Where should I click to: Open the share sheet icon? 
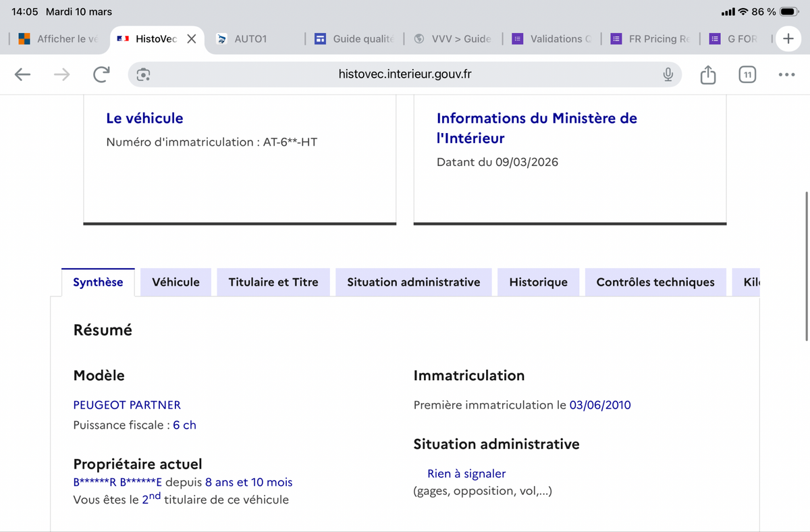tap(707, 75)
